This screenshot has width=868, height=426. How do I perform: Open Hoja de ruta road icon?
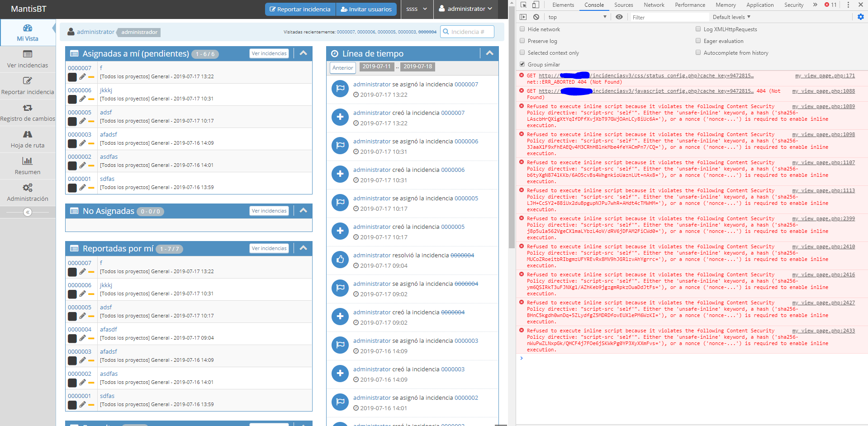pos(28,134)
